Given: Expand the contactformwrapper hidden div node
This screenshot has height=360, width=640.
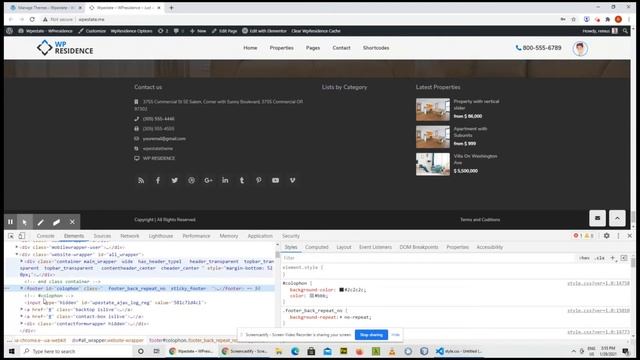Looking at the screenshot, I should tap(22, 323).
